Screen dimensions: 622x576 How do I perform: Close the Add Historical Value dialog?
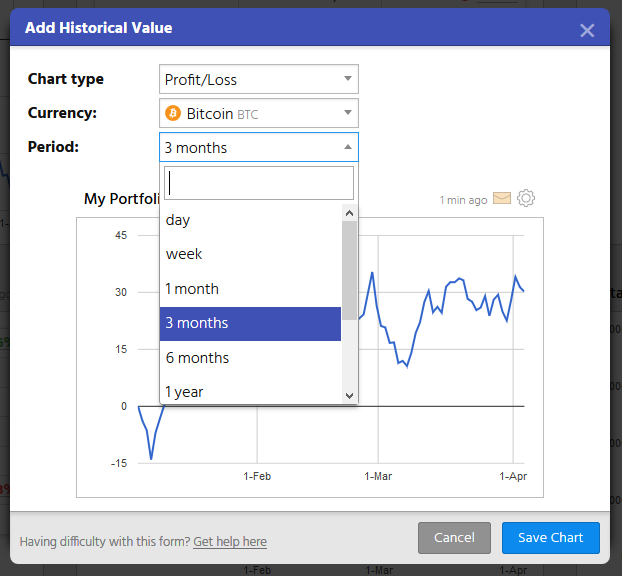click(x=587, y=30)
